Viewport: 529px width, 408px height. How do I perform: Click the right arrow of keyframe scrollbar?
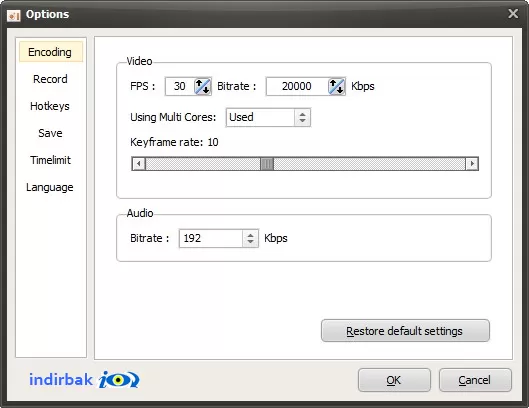(472, 164)
